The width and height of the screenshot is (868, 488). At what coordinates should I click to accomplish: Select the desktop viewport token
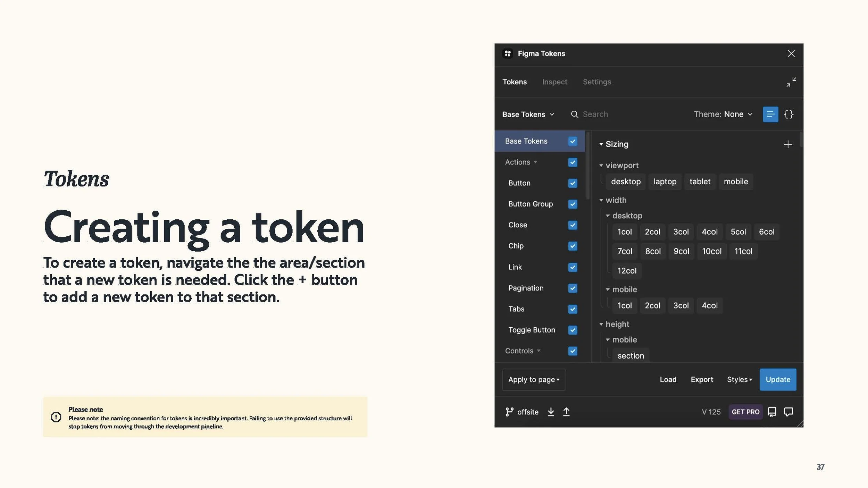(626, 182)
